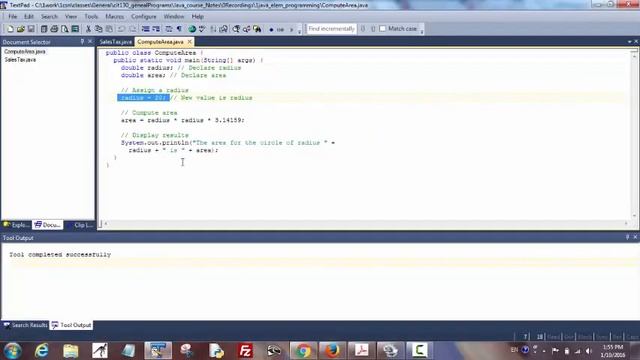Click the Sort toolbar icon
Screen dimensions: 640x360
point(213,29)
